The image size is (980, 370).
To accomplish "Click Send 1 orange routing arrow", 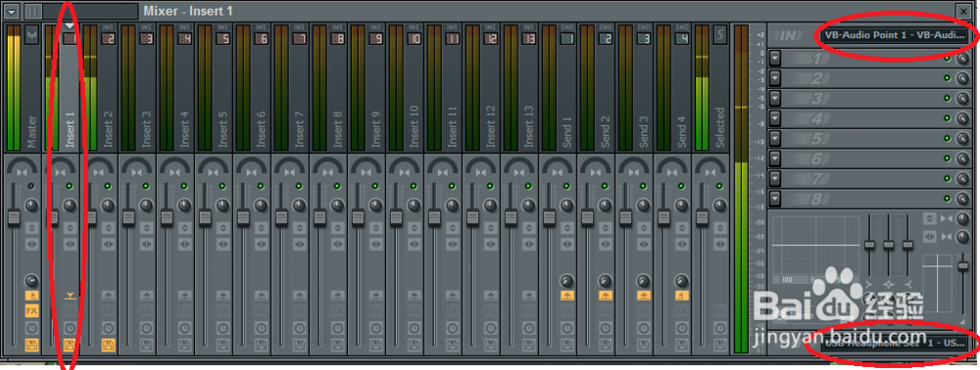I will pos(566,296).
